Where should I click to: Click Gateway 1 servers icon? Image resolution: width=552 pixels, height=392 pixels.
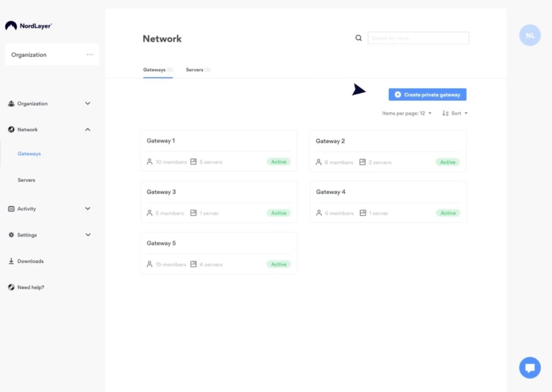click(194, 162)
